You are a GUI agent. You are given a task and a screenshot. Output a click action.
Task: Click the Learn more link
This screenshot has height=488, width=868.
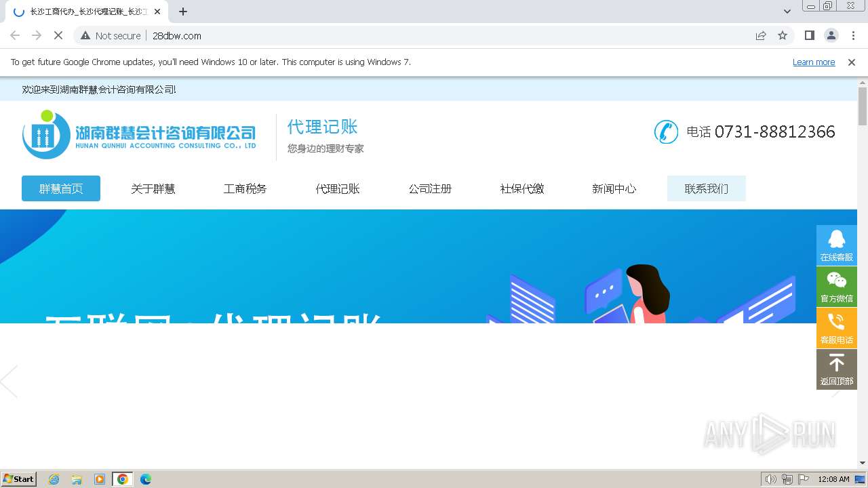tap(814, 62)
